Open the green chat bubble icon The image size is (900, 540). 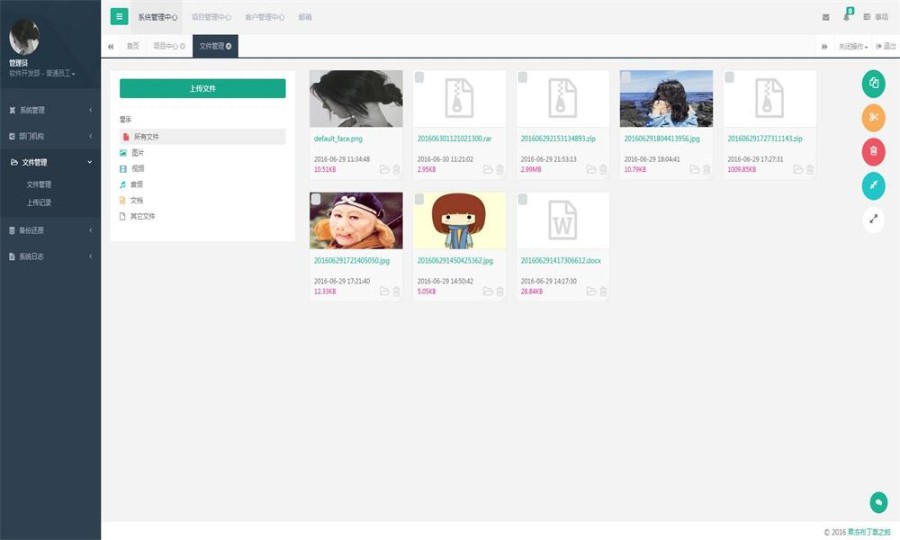coord(878,502)
